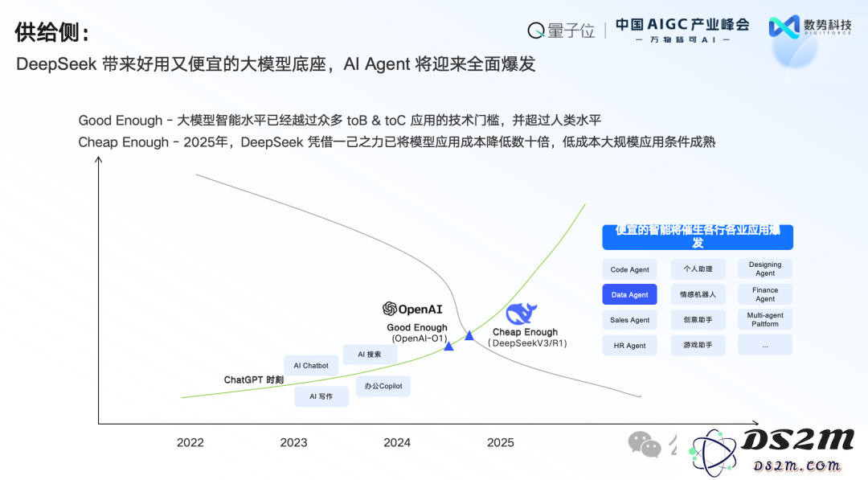Click the 数势科技 logo icon
The height and width of the screenshot is (480, 868).
[784, 27]
